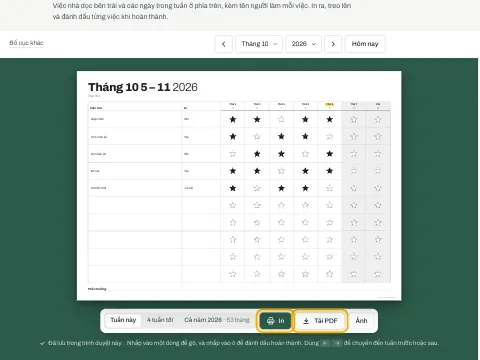The image size is (480, 360).
Task: Select Cả năm 2026 · 53 trang tab
Action: point(217,320)
